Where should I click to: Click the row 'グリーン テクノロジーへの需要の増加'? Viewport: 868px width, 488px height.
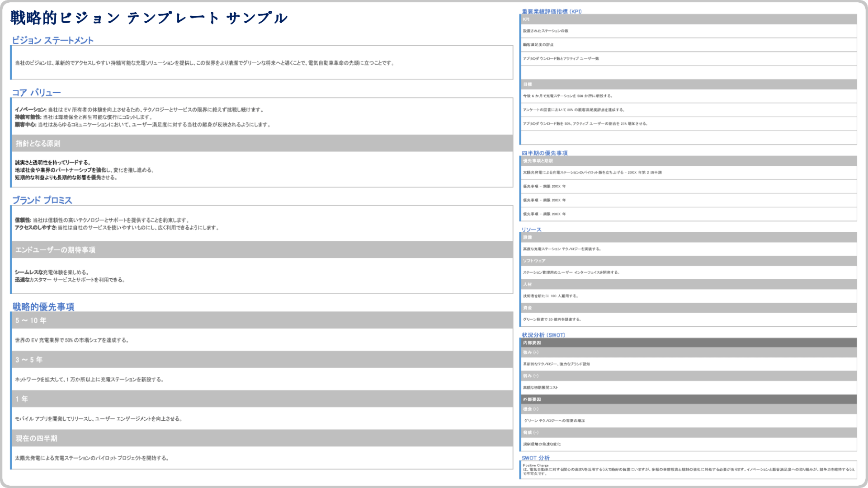[x=689, y=421]
